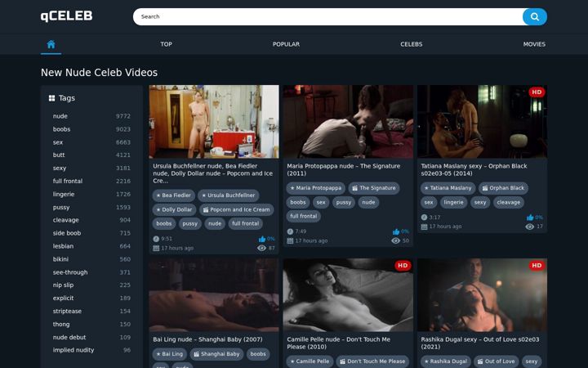Click the '17 hours ago' text on Orphan Black card
Screen dimensions: 588x368
tap(446, 227)
